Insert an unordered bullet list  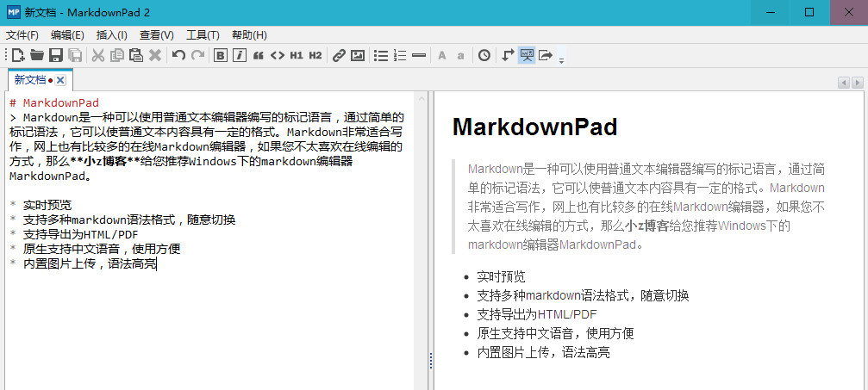(x=381, y=55)
